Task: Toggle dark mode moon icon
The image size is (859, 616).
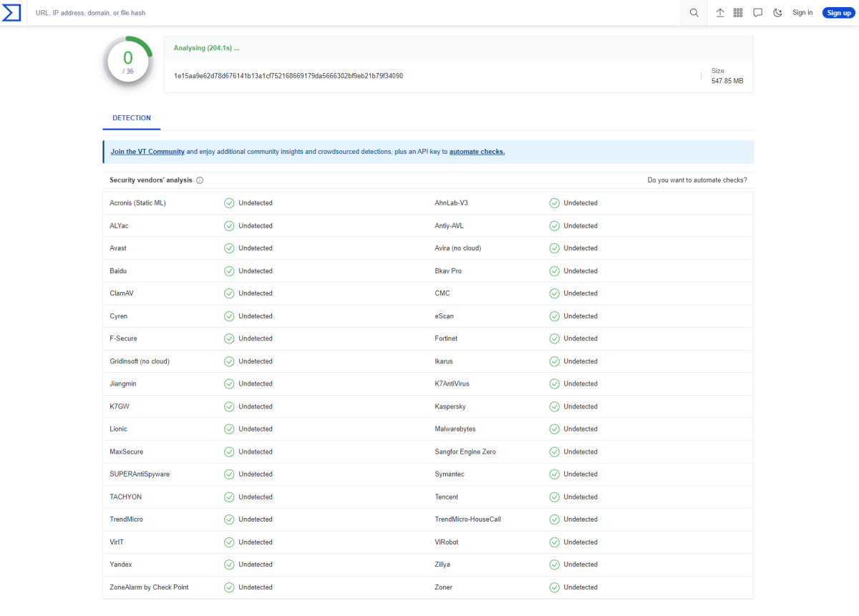Action: [x=777, y=13]
